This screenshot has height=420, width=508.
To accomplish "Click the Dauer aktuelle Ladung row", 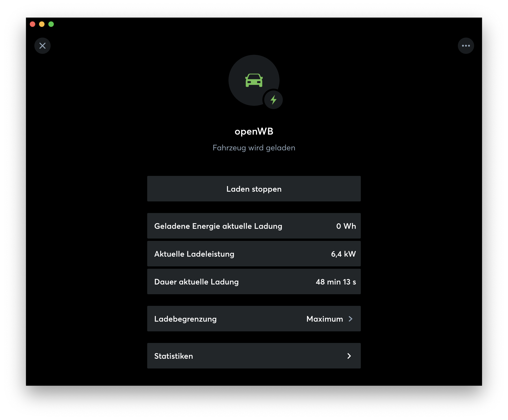I will point(254,282).
